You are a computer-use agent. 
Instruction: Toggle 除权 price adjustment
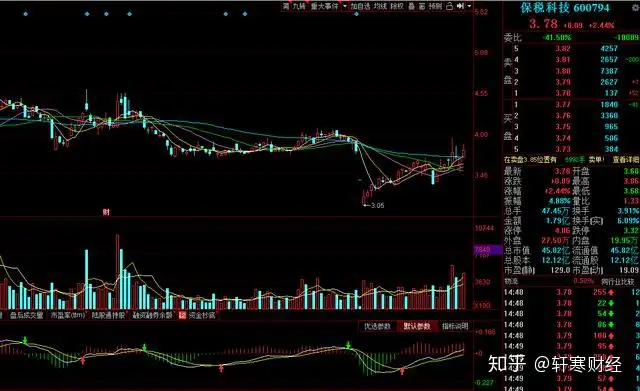[x=397, y=6]
